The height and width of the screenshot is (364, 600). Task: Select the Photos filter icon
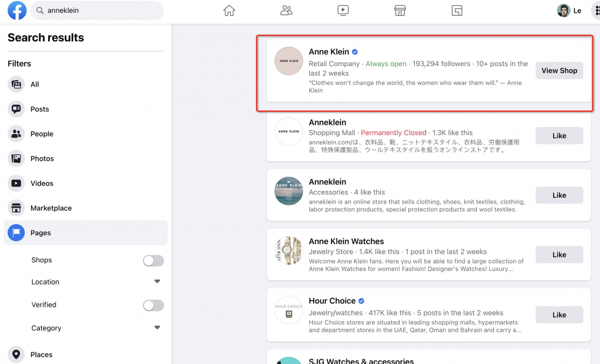pos(16,158)
